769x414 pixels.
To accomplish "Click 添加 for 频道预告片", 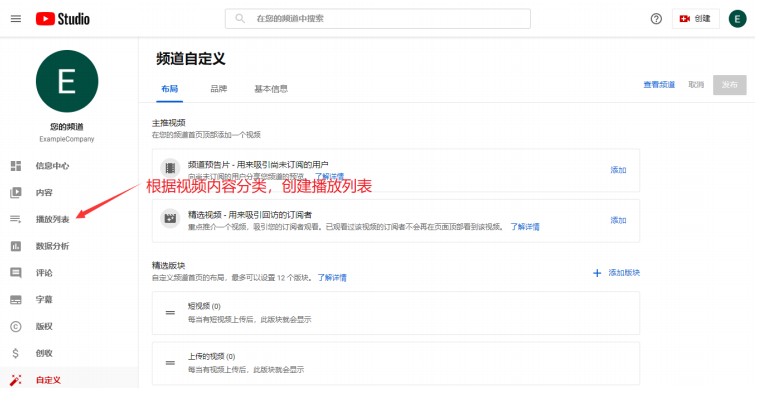I will tap(618, 170).
